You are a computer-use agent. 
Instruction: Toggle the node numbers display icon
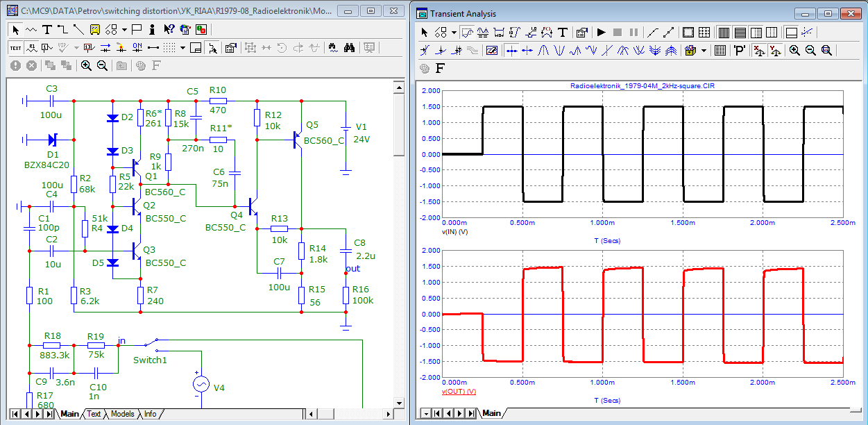point(46,48)
